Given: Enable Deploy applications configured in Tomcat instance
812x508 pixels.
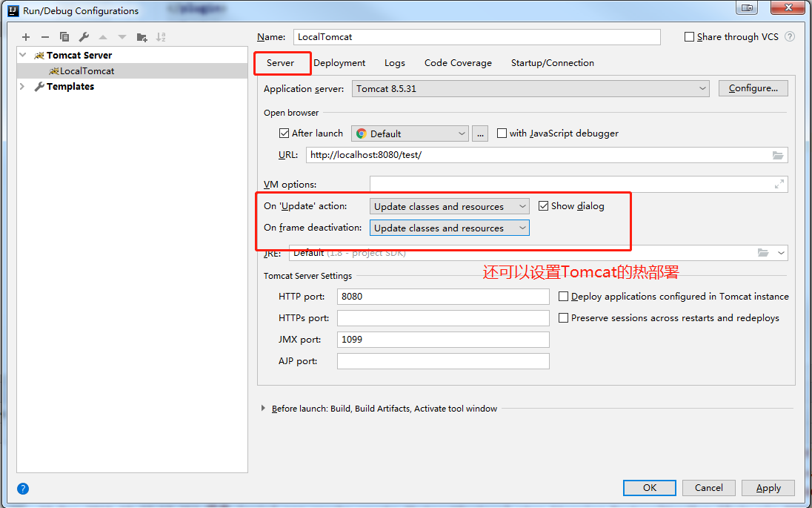Looking at the screenshot, I should coord(563,297).
